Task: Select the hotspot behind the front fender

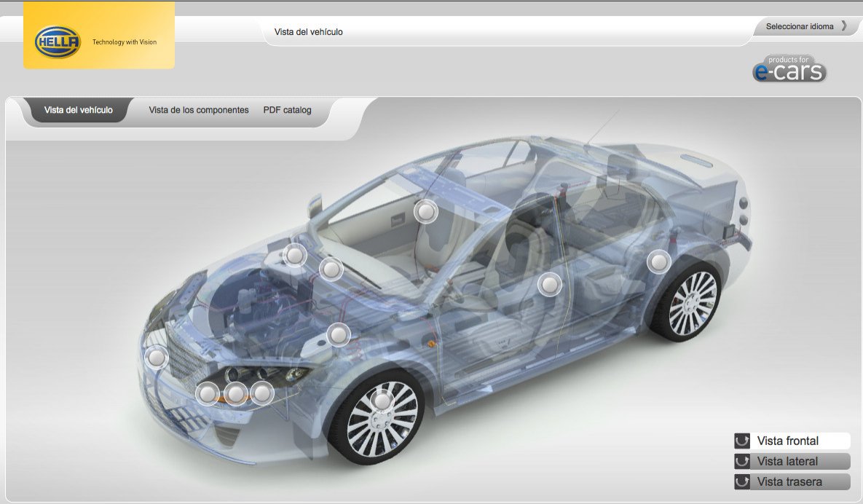Action: click(339, 335)
